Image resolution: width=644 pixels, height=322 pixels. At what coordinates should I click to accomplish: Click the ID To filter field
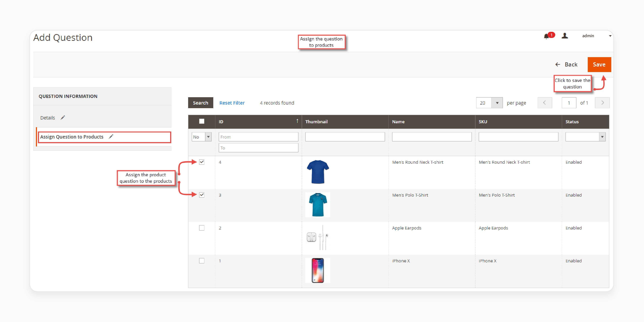click(x=258, y=148)
